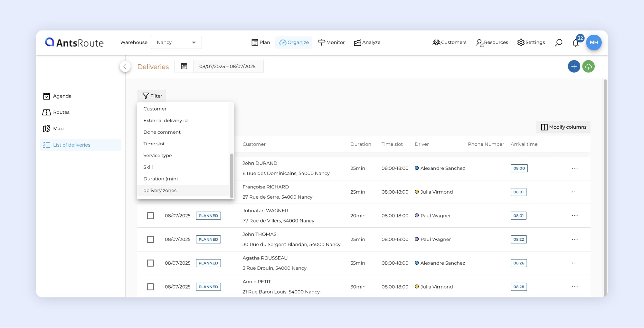Open the calendar date picker icon
The width and height of the screenshot is (644, 328).
tap(184, 66)
